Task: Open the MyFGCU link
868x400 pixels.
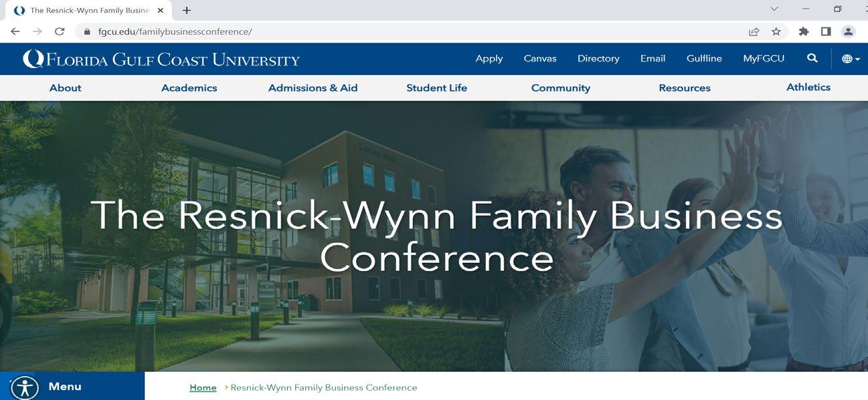Action: (764, 59)
